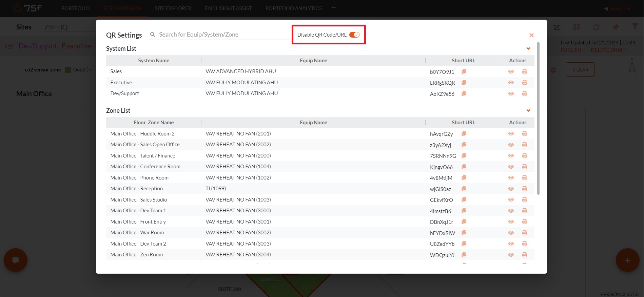The height and width of the screenshot is (297, 644).
Task: Click the orange plus floating button
Action: pos(627,260)
